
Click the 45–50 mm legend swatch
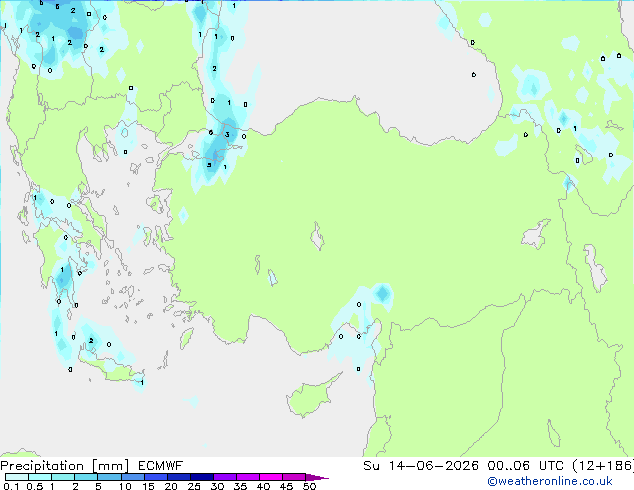[x=294, y=477]
